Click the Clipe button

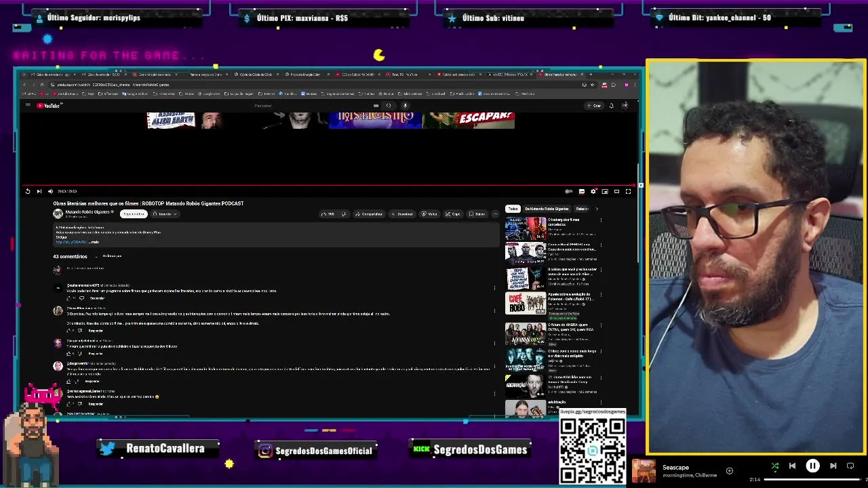point(452,214)
